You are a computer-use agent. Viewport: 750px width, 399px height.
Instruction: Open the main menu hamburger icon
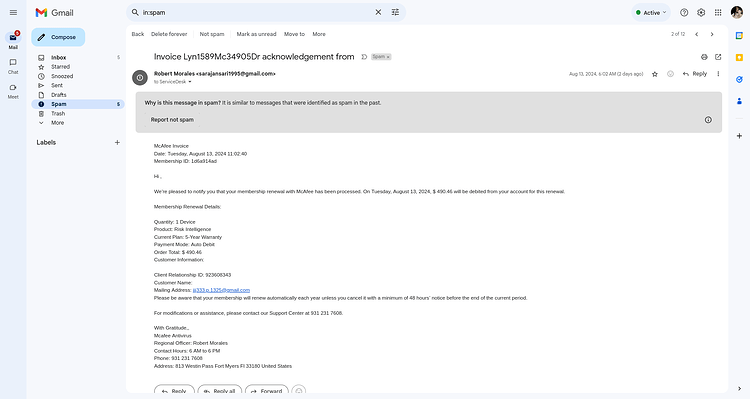(13, 12)
